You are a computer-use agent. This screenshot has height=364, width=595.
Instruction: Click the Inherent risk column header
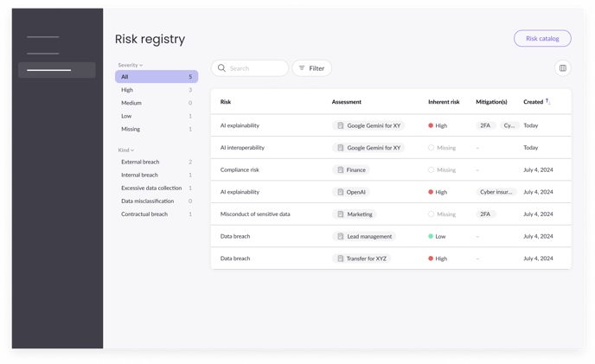pos(444,102)
